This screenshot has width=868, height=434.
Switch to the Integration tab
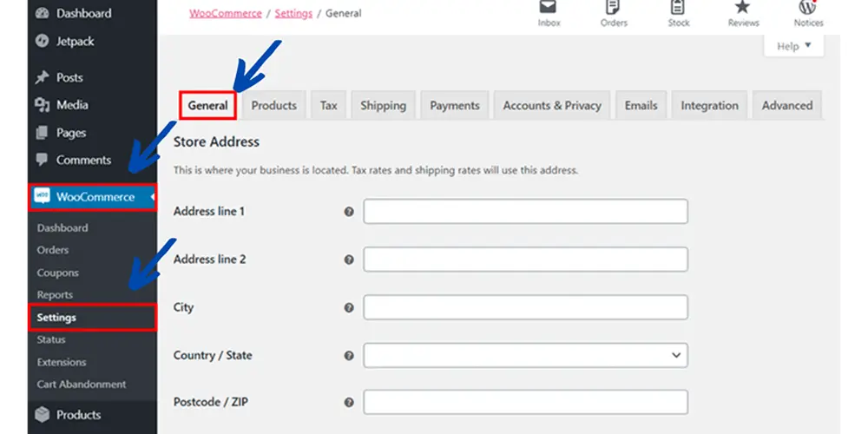pyautogui.click(x=709, y=105)
